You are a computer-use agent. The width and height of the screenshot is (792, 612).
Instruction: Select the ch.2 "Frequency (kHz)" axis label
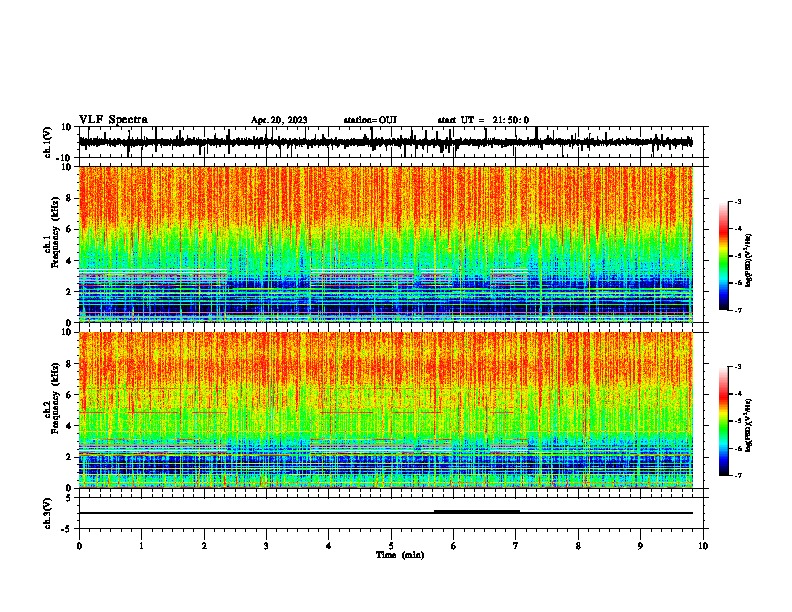pos(55,398)
